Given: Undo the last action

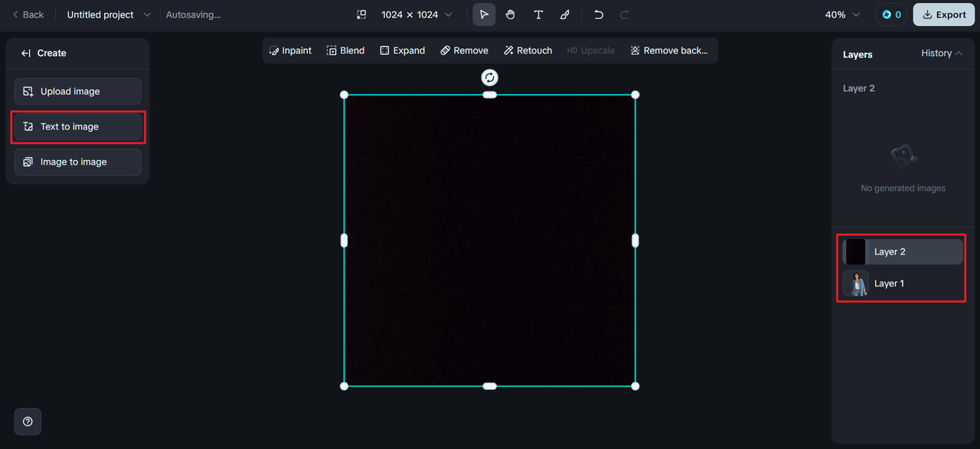Looking at the screenshot, I should [599, 15].
